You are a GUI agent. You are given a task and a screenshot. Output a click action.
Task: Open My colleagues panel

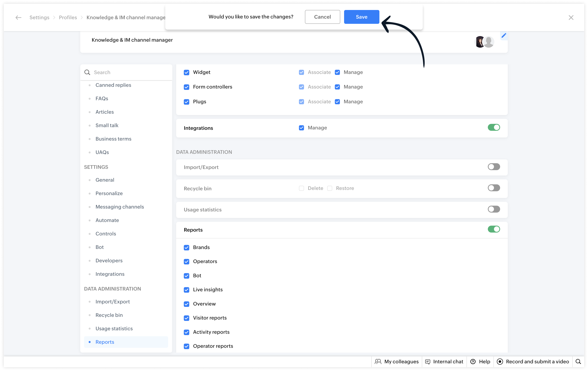(x=397, y=361)
